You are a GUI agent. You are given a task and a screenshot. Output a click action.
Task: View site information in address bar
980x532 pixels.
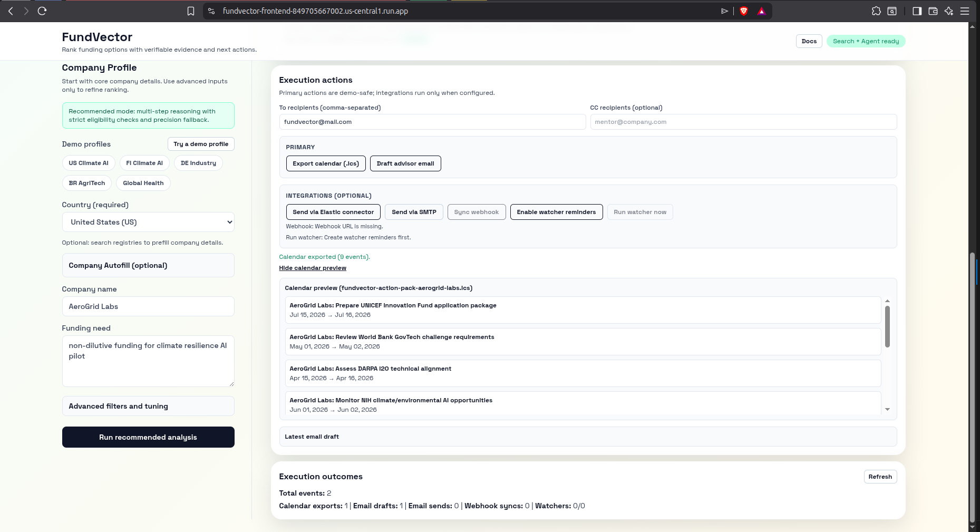pos(211,11)
